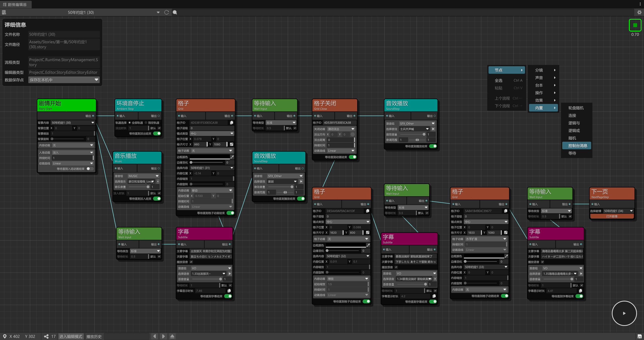Toggle 等待直到入场动画结束 in 剧情开始 node
The height and width of the screenshot is (340, 644).
pyautogui.click(x=90, y=169)
